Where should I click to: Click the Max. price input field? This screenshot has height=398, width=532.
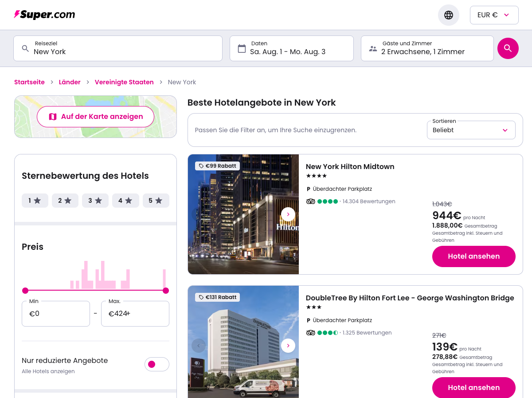tap(135, 314)
